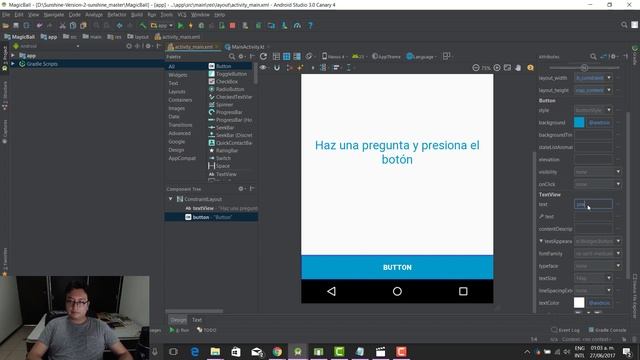Collapse the textAppearance attribute group
This screenshot has width=640, height=360.
pyautogui.click(x=541, y=241)
